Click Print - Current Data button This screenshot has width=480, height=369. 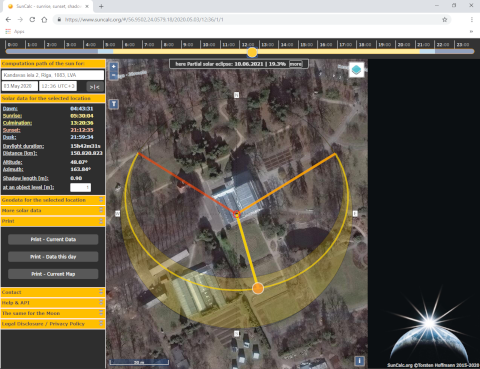pyautogui.click(x=53, y=239)
